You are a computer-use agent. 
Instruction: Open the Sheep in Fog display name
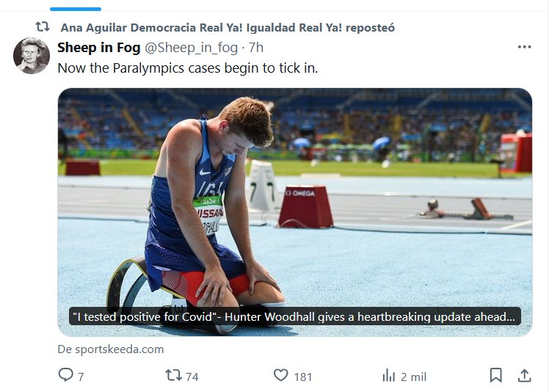(x=100, y=48)
